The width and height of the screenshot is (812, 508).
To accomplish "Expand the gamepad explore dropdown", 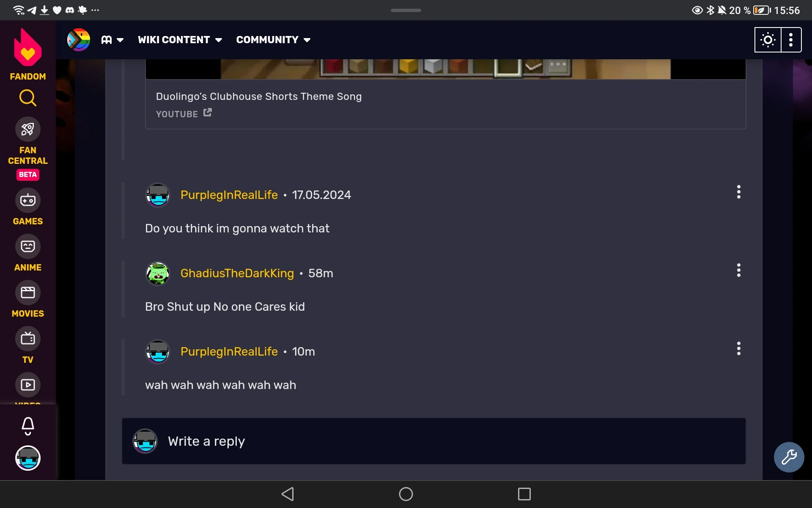I will [x=112, y=40].
